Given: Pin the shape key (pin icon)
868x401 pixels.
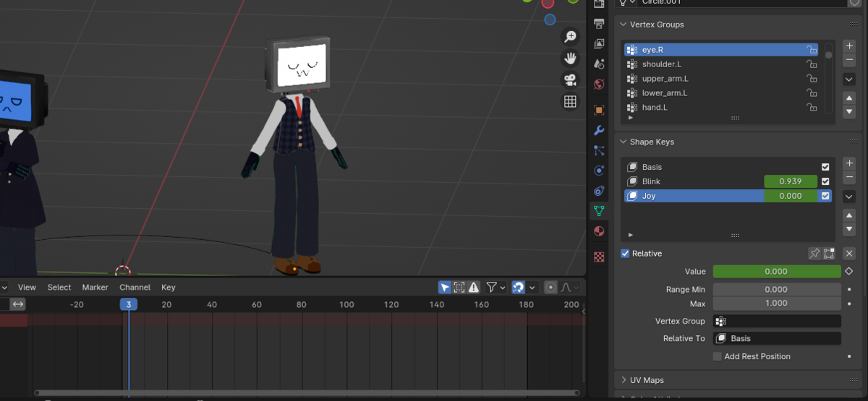Looking at the screenshot, I should point(814,254).
